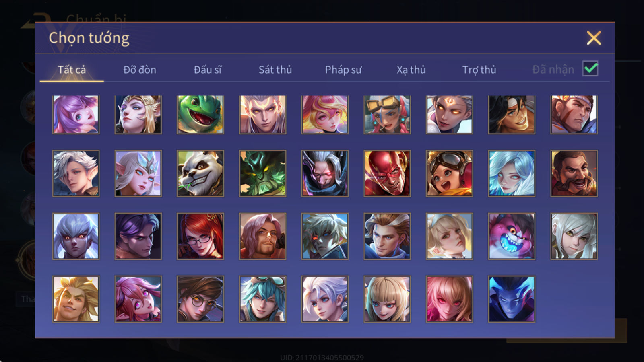Select the green chameleon hero portrait
The image size is (644, 362).
(x=200, y=114)
